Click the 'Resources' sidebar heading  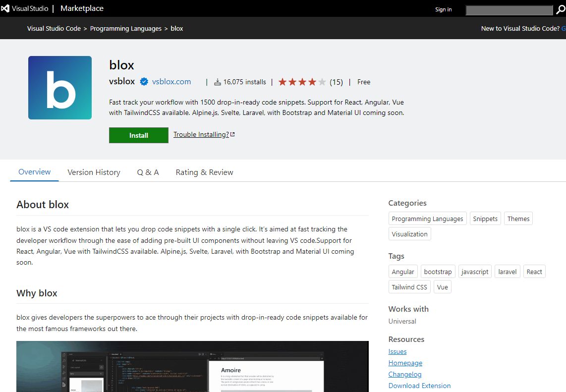406,339
